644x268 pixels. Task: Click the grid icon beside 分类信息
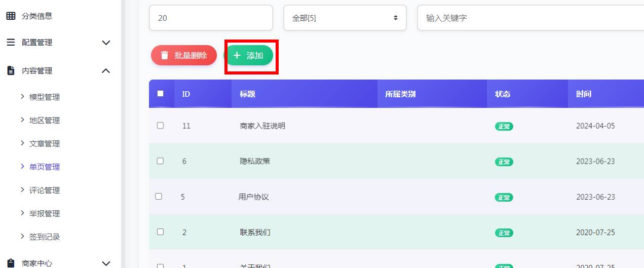pos(11,16)
